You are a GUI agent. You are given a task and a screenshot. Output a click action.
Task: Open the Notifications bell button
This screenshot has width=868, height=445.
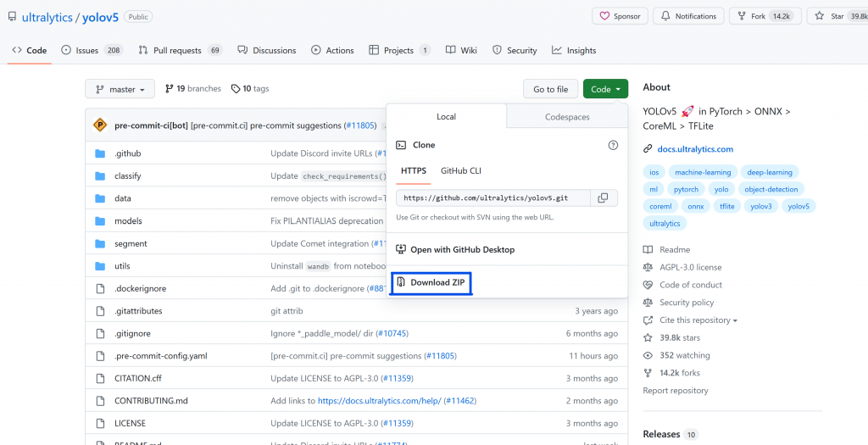pyautogui.click(x=688, y=16)
